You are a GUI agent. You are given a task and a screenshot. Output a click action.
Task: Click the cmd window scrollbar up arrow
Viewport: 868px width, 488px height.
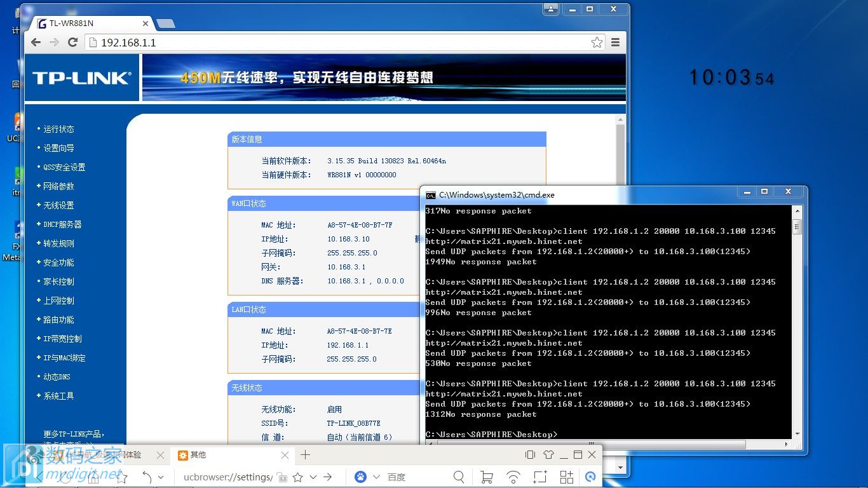coord(797,210)
